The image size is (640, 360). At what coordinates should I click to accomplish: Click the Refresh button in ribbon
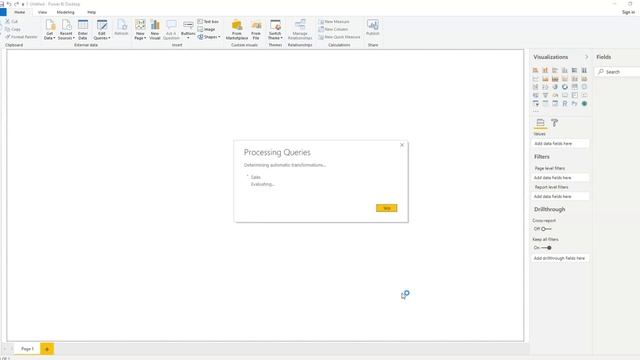pos(121,27)
